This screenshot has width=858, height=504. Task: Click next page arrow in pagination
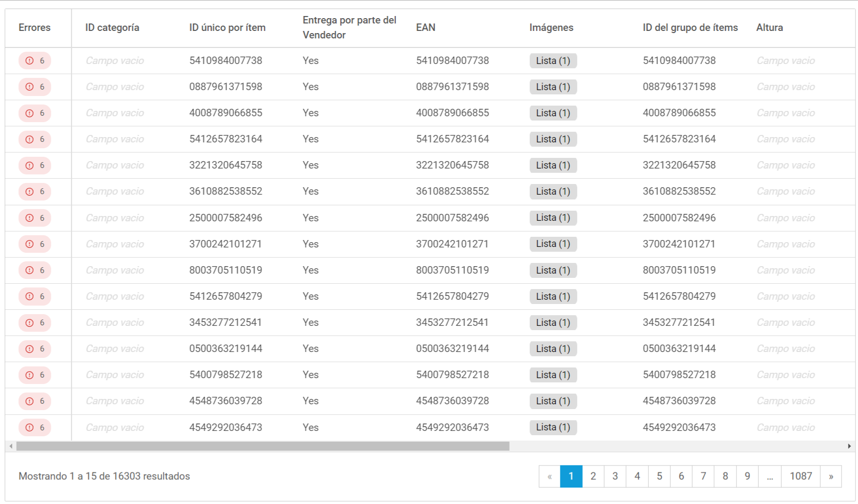click(830, 476)
